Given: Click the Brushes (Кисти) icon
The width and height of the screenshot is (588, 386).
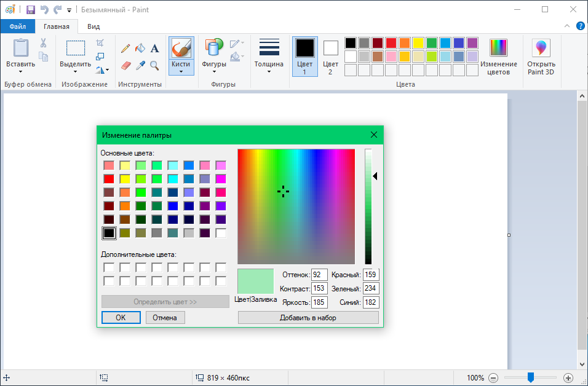Looking at the screenshot, I should [181, 48].
